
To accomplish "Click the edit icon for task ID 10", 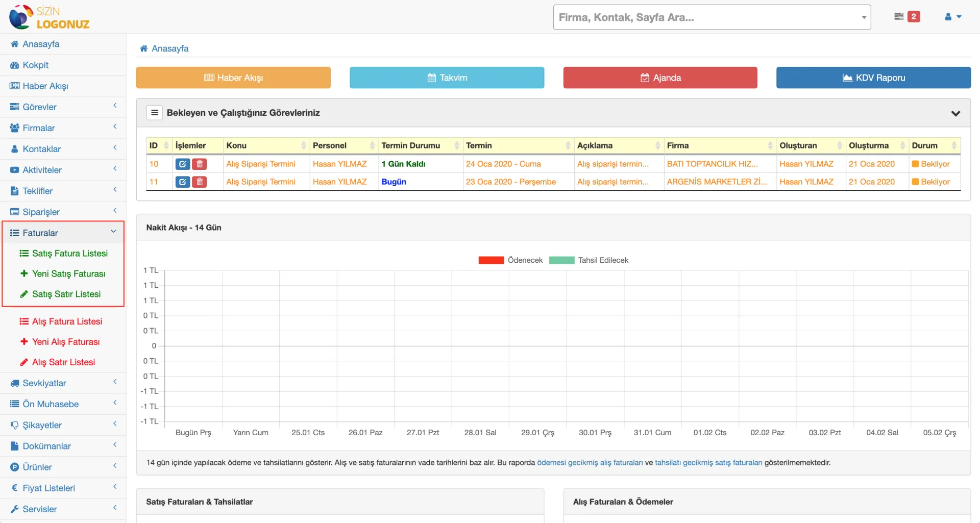I will pyautogui.click(x=182, y=164).
